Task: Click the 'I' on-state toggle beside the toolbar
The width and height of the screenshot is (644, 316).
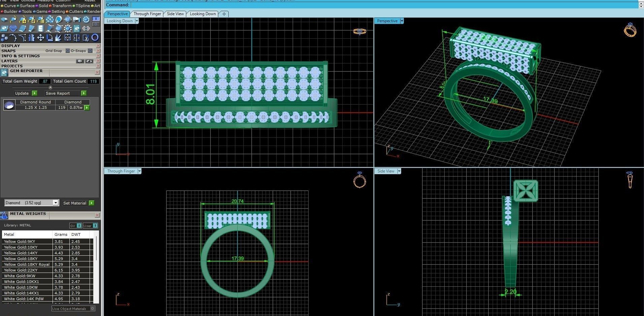Action: pos(96,19)
